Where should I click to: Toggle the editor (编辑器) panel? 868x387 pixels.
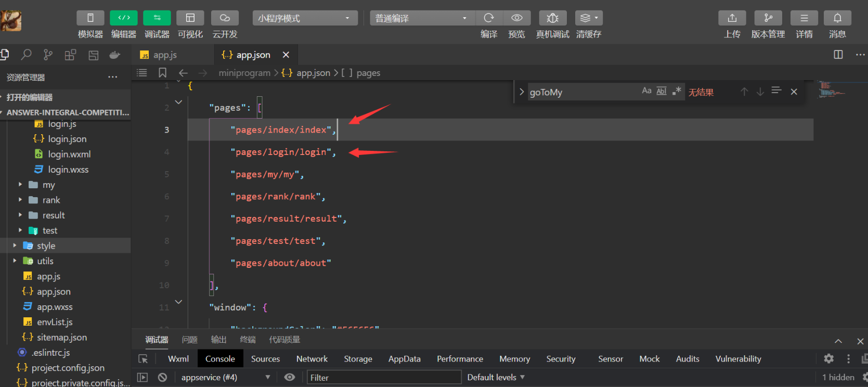pyautogui.click(x=124, y=18)
